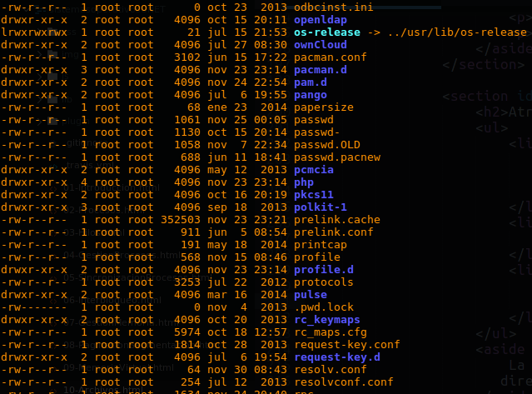Click the openldap directory name
The height and width of the screenshot is (394, 532).
[x=321, y=20]
